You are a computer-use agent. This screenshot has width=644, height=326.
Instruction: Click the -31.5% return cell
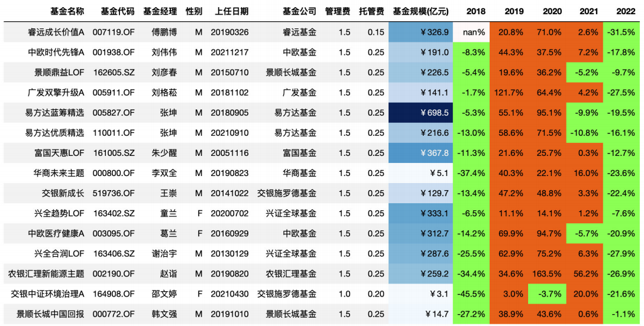(x=622, y=32)
